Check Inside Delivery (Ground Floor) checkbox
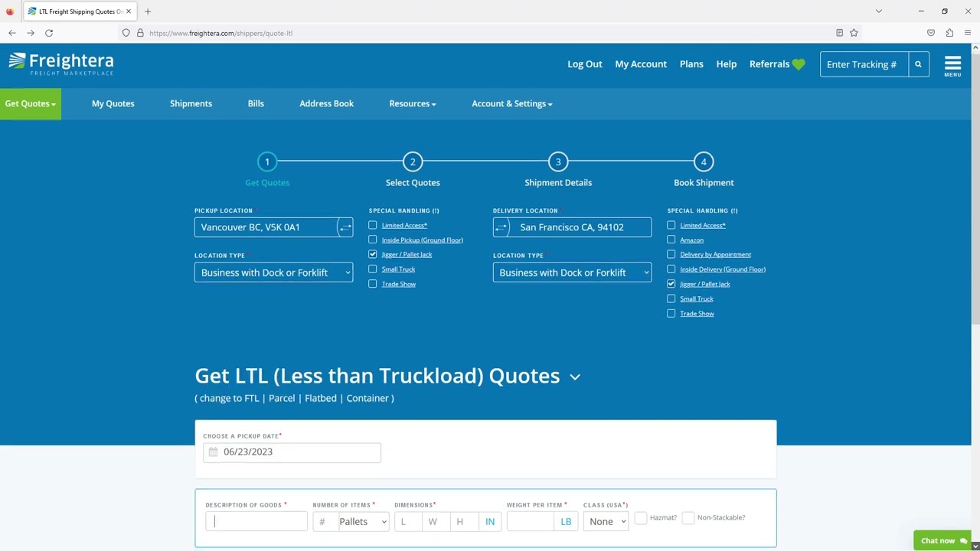 coord(671,269)
